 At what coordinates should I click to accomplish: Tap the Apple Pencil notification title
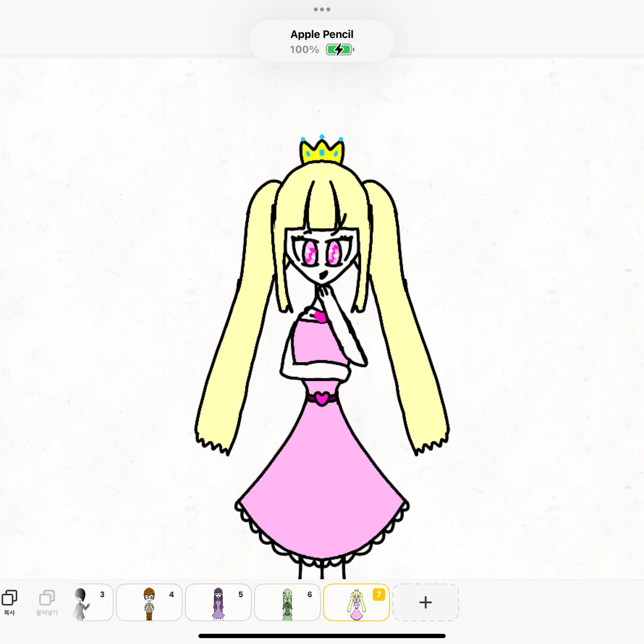click(x=322, y=35)
